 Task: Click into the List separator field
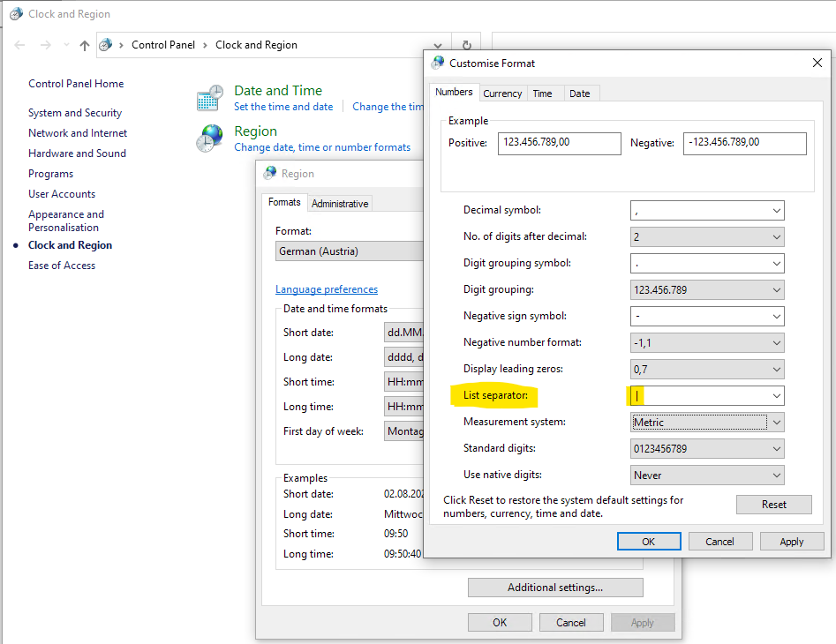[697, 396]
